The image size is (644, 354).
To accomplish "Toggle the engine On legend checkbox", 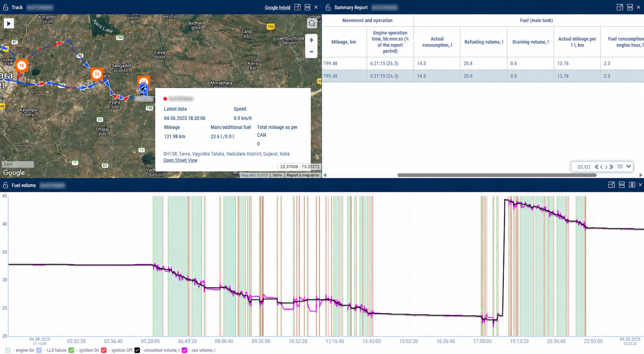I will click(8, 350).
